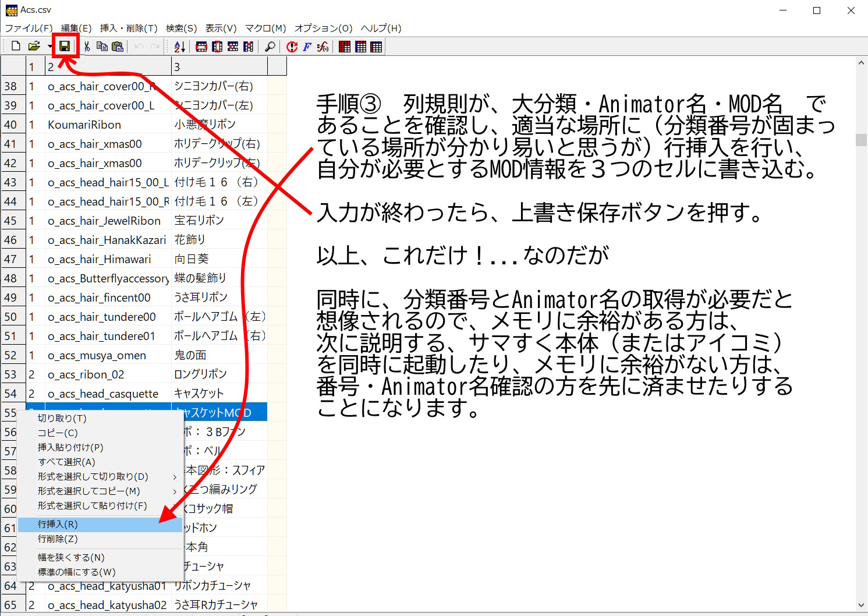Choose すべて選択(A) in the context menu
Screen dimensions: 868x616
tap(100, 462)
